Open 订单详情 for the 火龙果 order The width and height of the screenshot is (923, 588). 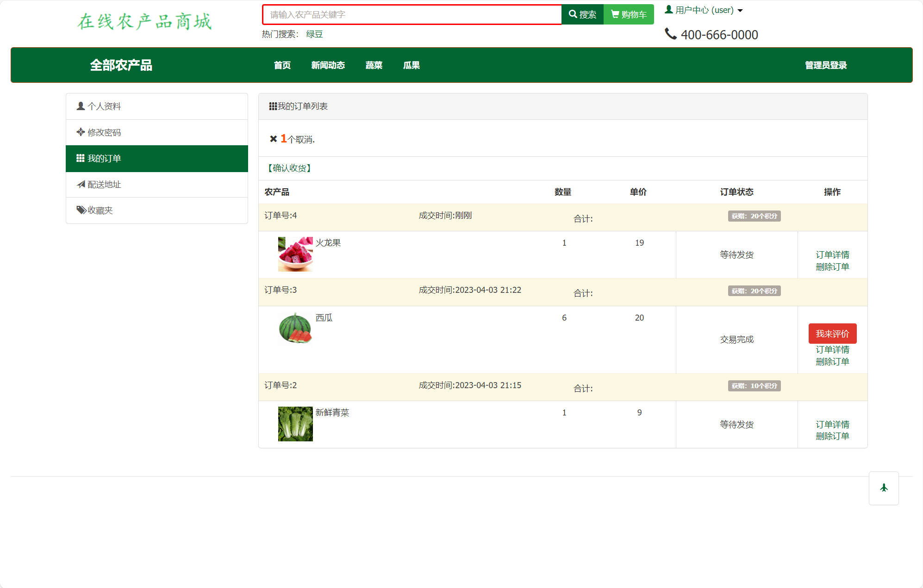click(832, 254)
